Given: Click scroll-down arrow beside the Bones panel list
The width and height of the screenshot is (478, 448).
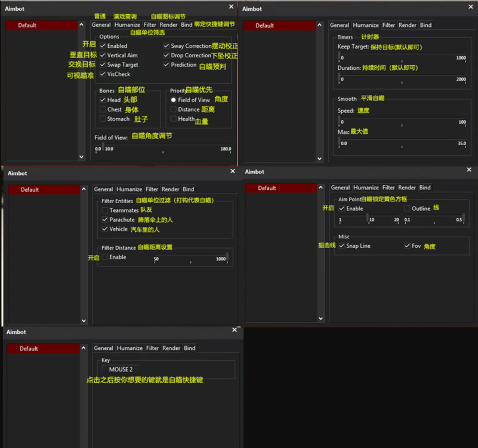Looking at the screenshot, I should coord(82,157).
